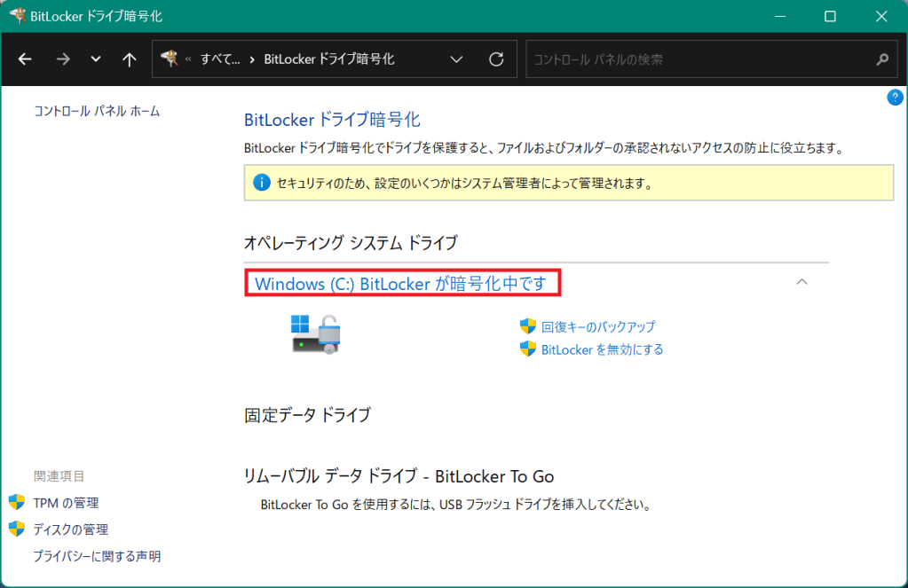The width and height of the screenshot is (908, 588).
Task: Open 回復キーのバックアップ link
Action: [x=597, y=326]
